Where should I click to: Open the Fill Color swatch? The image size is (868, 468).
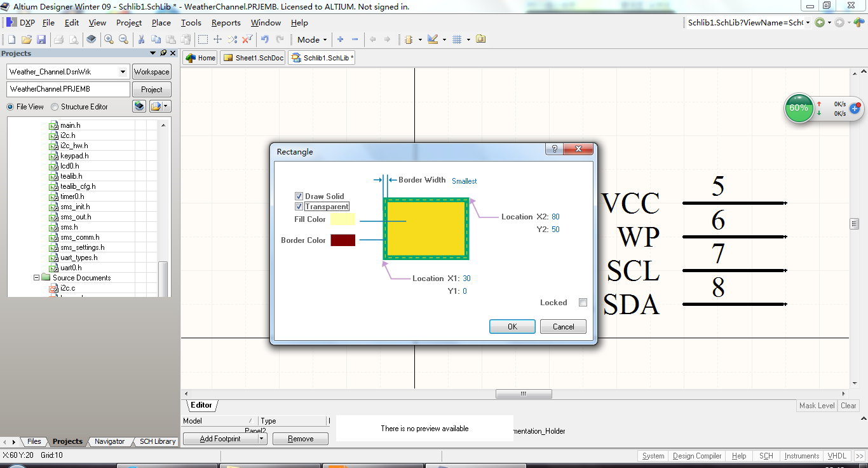click(x=343, y=219)
